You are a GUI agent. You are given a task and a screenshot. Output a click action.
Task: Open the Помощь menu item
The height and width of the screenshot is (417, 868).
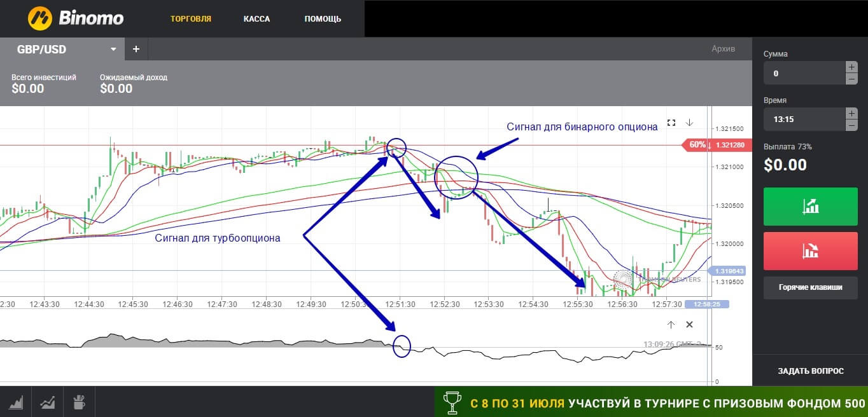point(323,18)
